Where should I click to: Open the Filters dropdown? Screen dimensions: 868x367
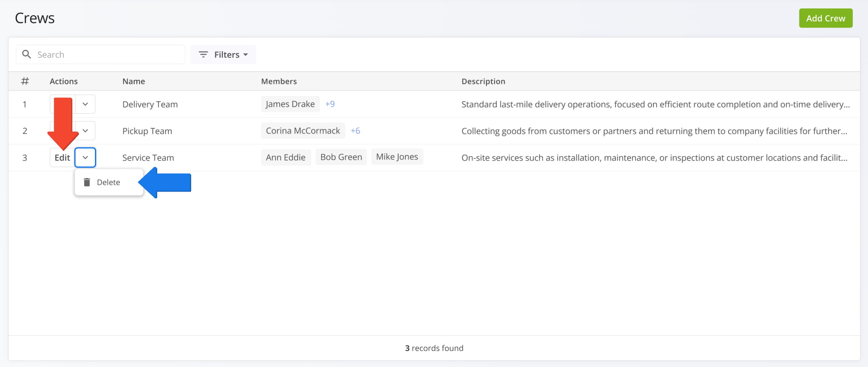pyautogui.click(x=223, y=54)
